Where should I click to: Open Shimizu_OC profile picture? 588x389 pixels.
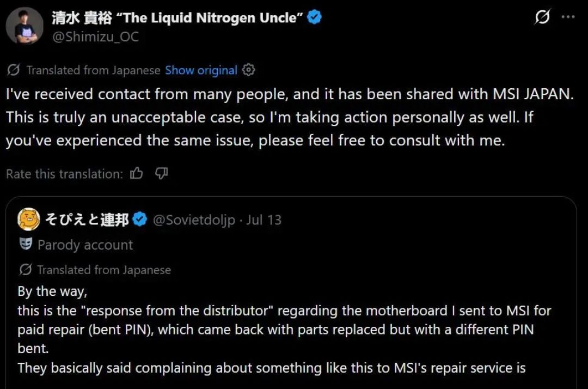[x=24, y=26]
